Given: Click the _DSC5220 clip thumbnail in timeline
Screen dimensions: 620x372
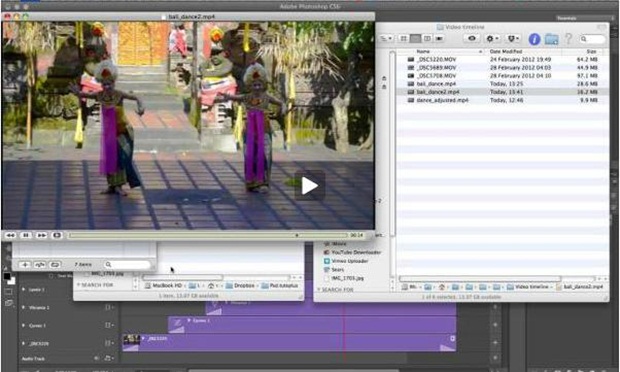Looking at the screenshot, I should point(131,339).
